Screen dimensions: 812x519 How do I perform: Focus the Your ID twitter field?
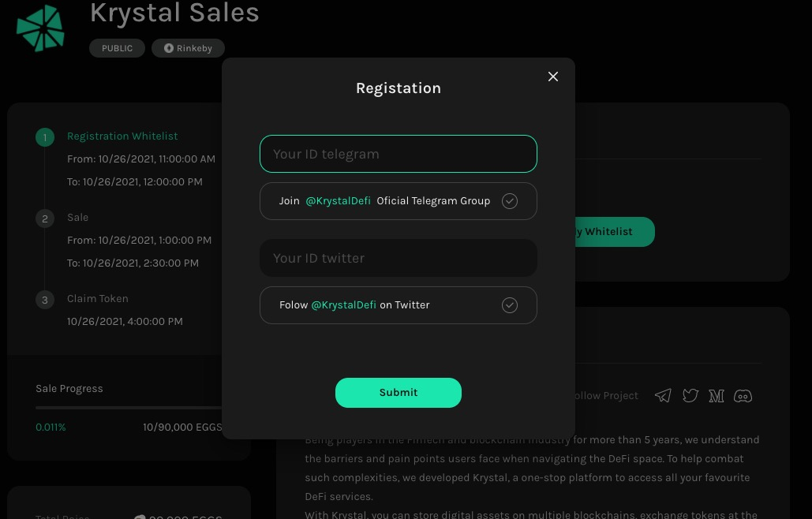point(399,258)
